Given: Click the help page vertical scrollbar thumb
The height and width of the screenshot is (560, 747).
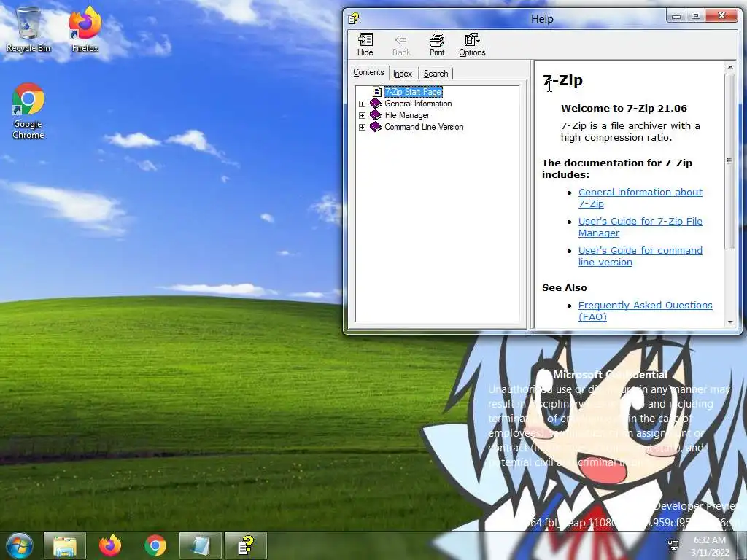Looking at the screenshot, I should [x=729, y=161].
